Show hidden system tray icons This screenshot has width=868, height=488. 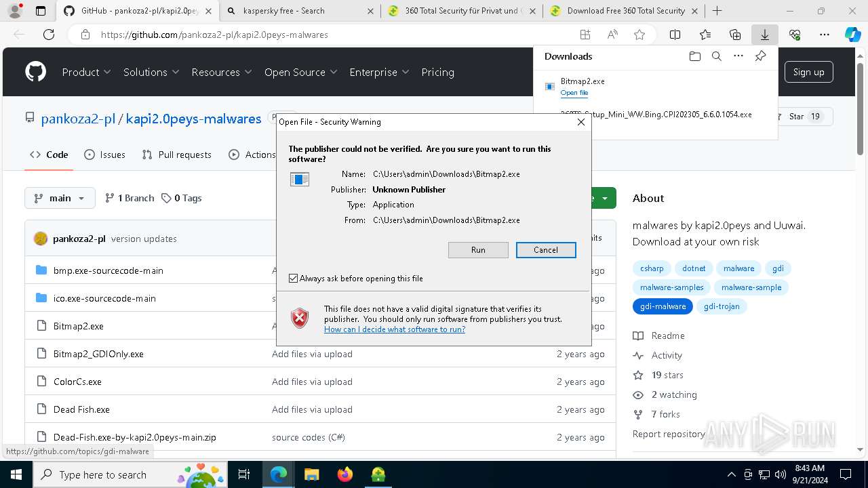click(x=731, y=474)
